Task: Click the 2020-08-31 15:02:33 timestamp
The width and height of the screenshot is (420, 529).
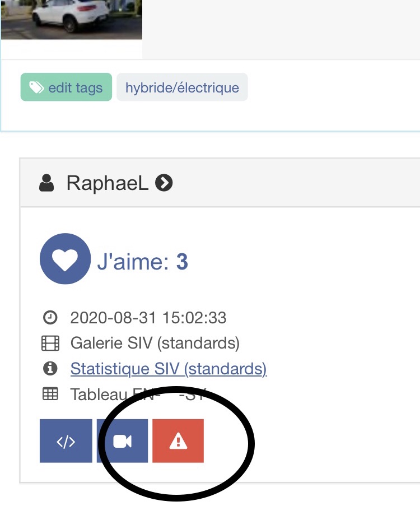Action: 148,318
